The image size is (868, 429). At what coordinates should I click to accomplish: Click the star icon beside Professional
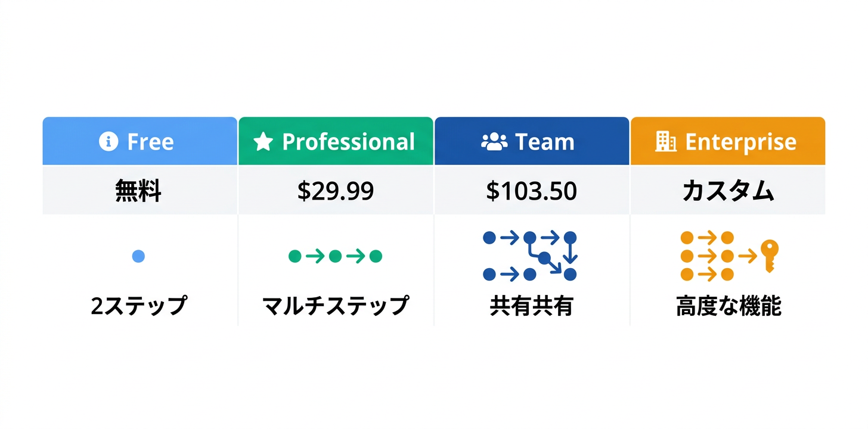(x=263, y=142)
